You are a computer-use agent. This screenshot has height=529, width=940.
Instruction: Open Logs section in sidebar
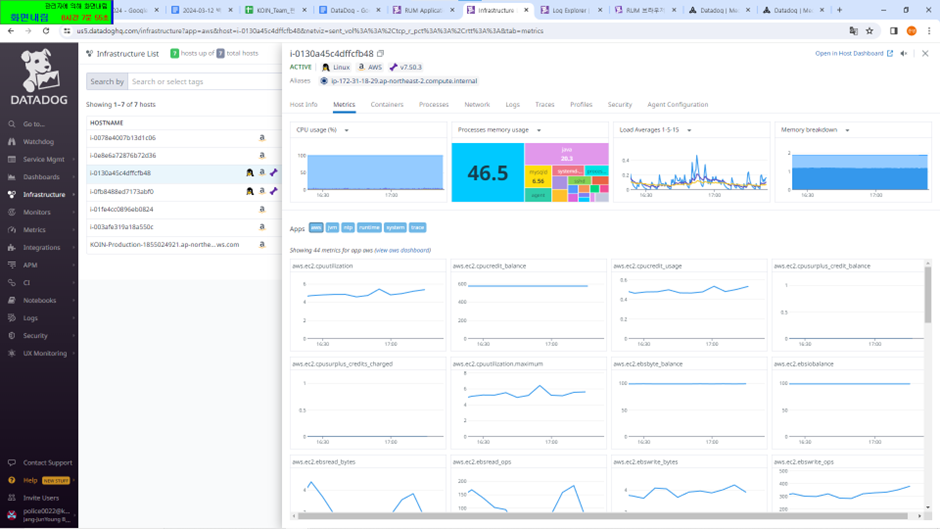30,318
